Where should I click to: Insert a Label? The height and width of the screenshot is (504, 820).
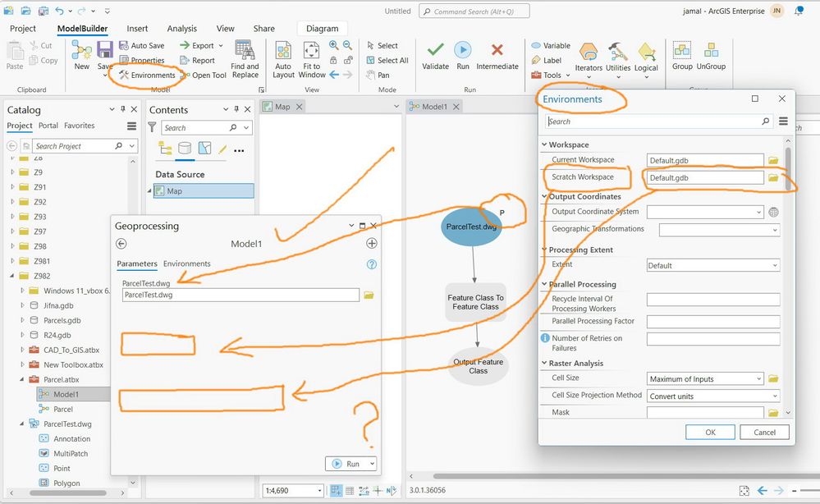[x=547, y=60]
